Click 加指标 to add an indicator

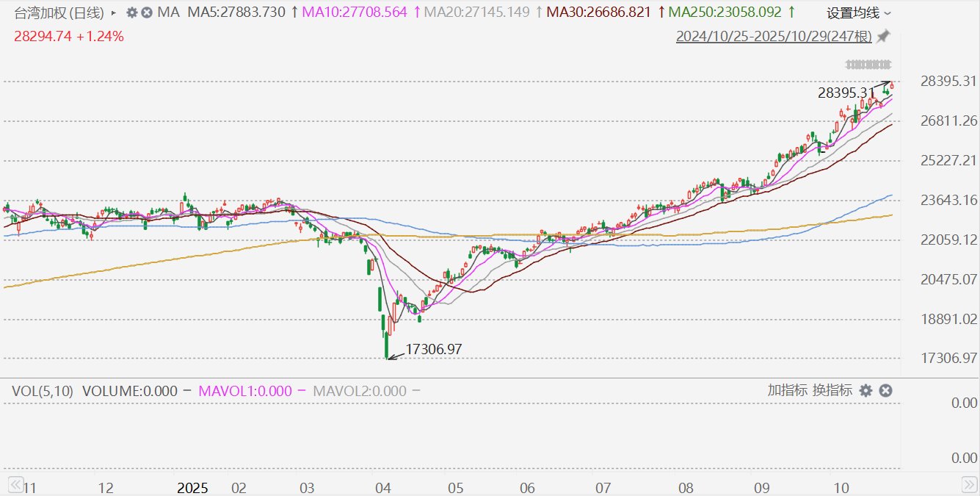point(788,391)
